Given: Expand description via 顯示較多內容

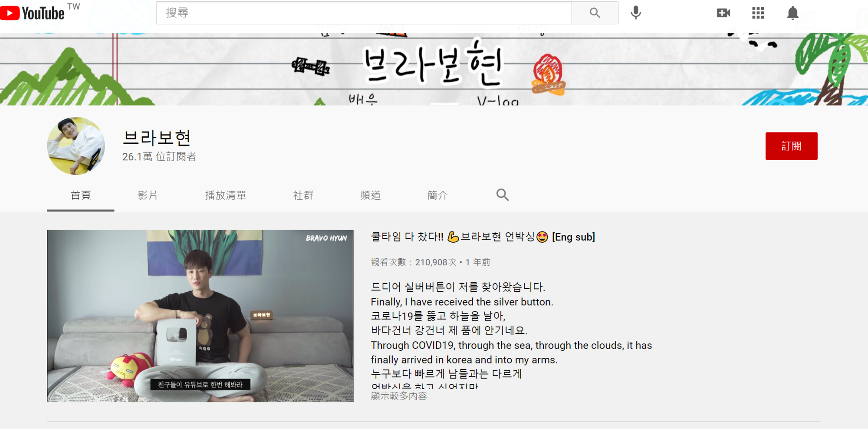Looking at the screenshot, I should point(399,396).
